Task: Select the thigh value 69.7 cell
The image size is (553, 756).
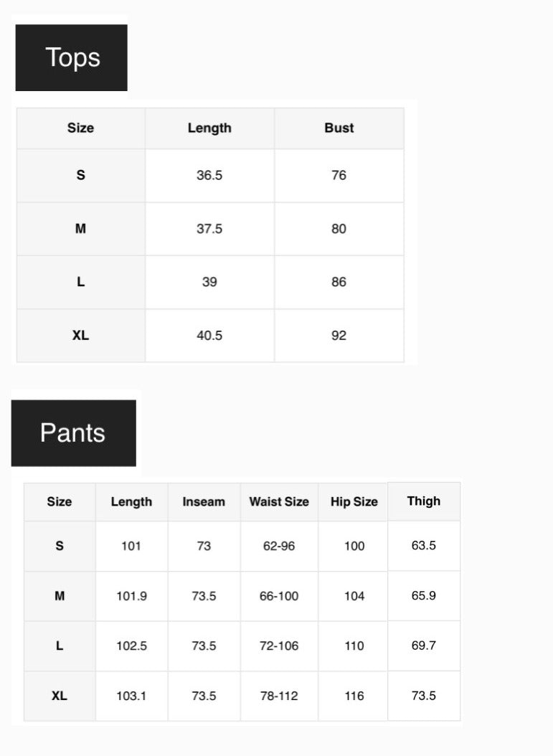Action: (423, 646)
